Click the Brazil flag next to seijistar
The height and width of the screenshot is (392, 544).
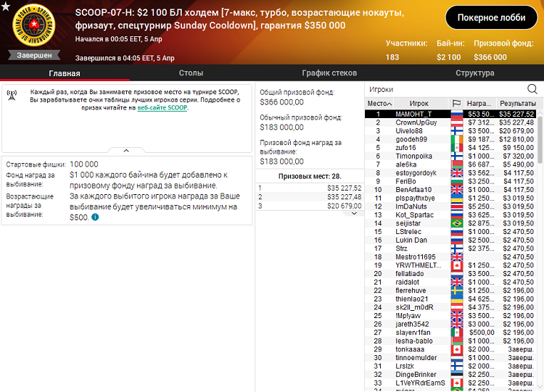456,222
